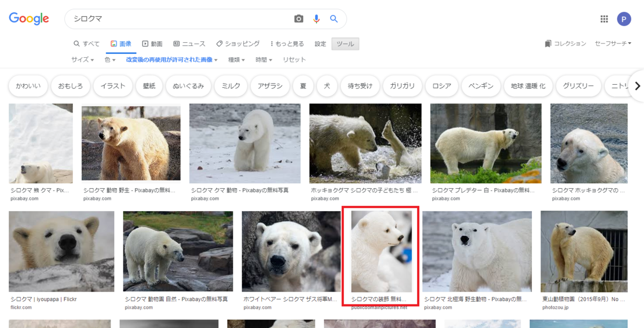Select 犬 suggestion chip
Viewport: 644px width, 328px height.
coord(327,86)
